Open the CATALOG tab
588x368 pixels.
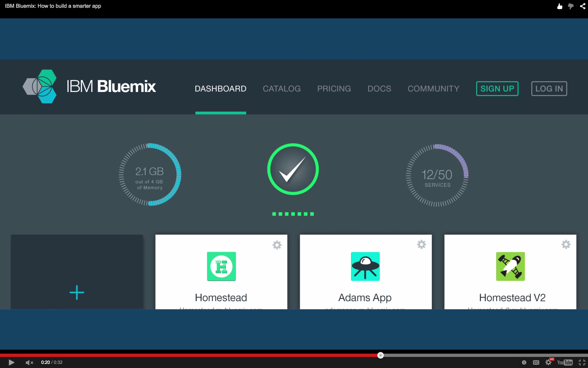tap(282, 89)
